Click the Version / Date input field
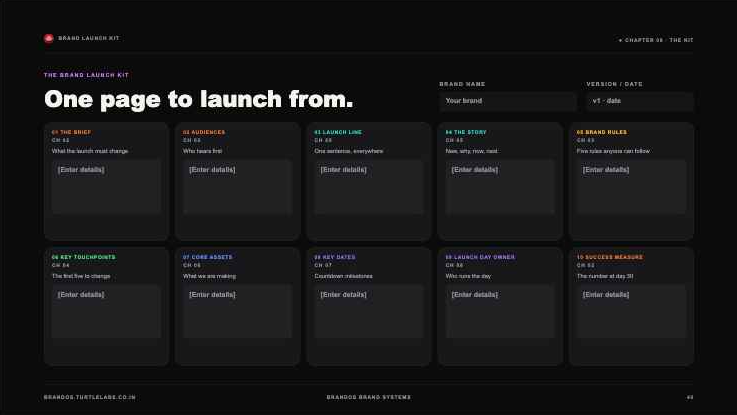The height and width of the screenshot is (415, 737). click(x=640, y=101)
